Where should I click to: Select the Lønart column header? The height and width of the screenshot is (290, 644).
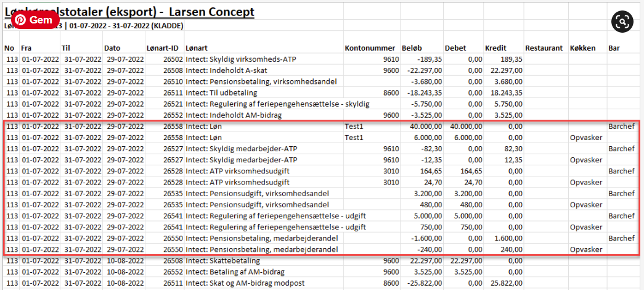[x=197, y=48]
